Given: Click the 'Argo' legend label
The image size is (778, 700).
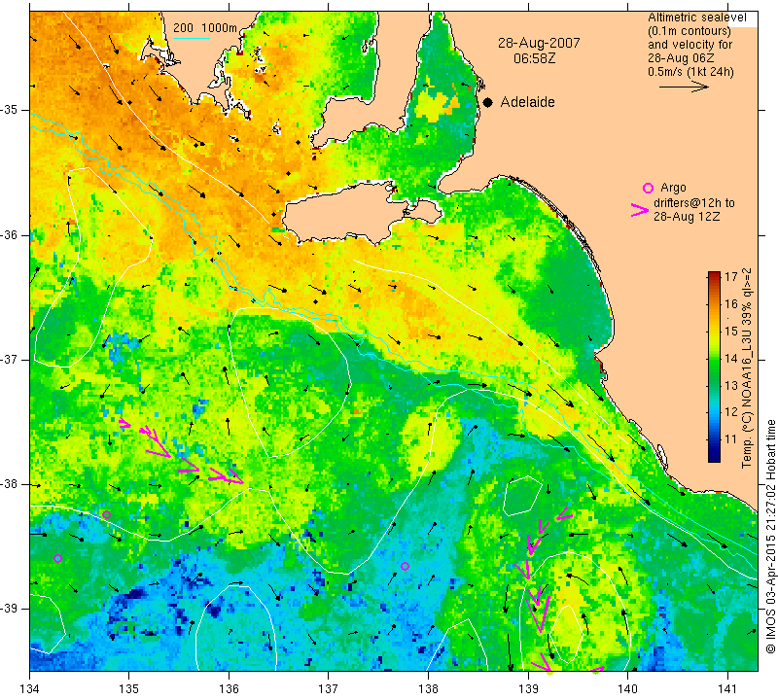Looking at the screenshot, I should click(673, 188).
